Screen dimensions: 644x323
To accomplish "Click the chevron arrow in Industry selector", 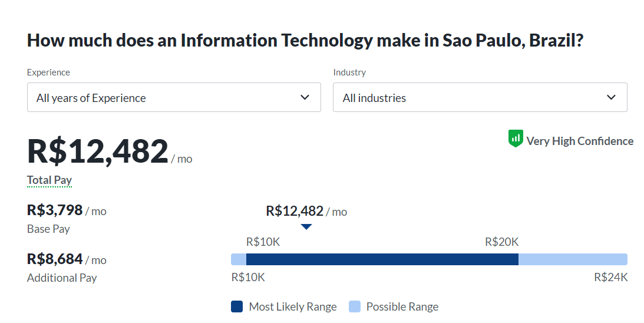I will tap(611, 97).
